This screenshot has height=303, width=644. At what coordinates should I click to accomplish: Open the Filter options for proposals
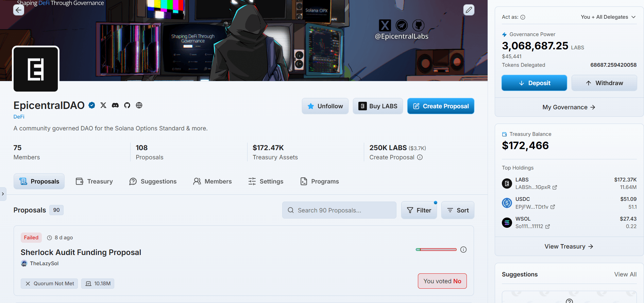point(419,210)
